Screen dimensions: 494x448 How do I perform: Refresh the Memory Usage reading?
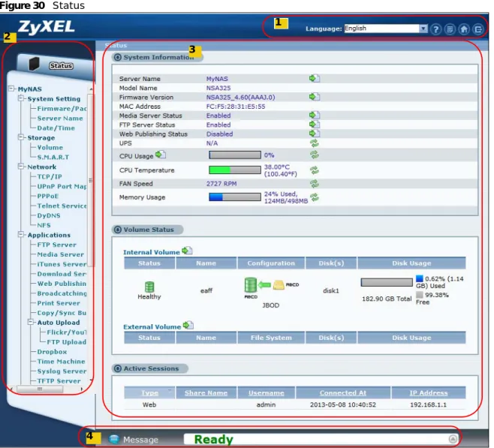[315, 197]
